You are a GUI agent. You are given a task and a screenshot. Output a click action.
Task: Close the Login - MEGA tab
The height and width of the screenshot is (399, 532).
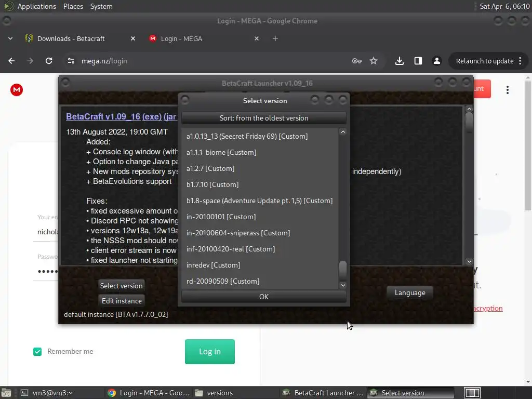click(257, 38)
